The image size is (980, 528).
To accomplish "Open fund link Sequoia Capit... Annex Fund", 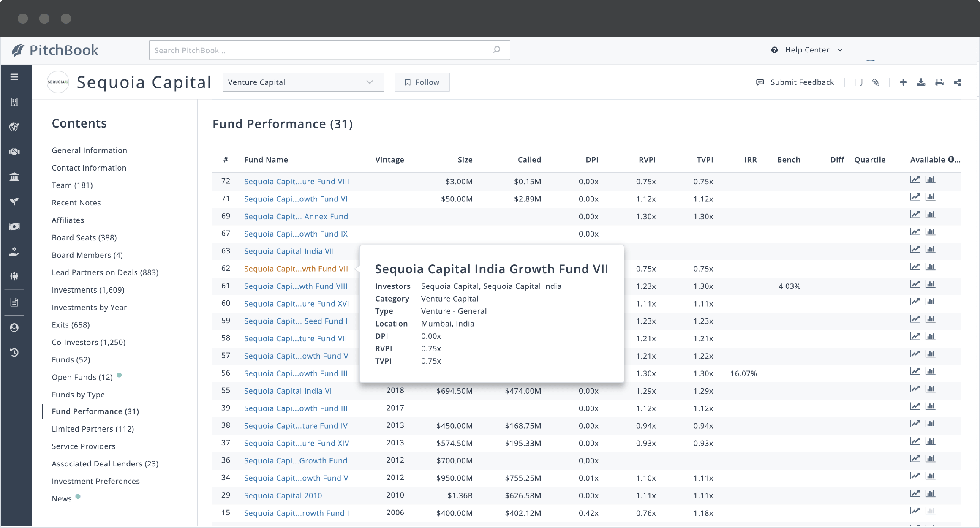I will tap(296, 216).
